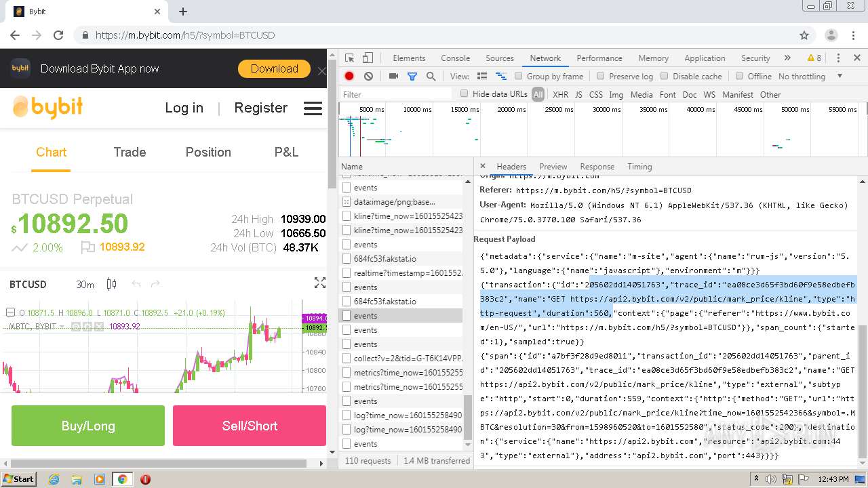Click the browser address bar
Image resolution: width=868 pixels, height=488 pixels.
coord(434,35)
